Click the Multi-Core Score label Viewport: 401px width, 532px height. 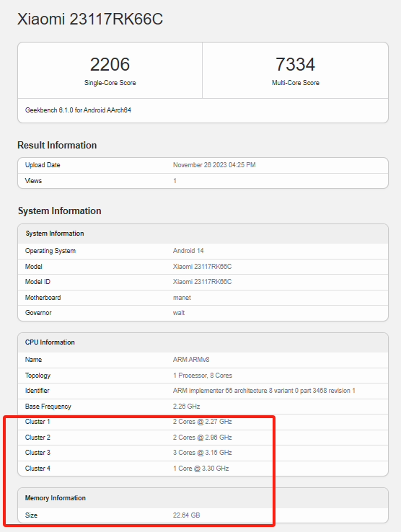tap(296, 83)
